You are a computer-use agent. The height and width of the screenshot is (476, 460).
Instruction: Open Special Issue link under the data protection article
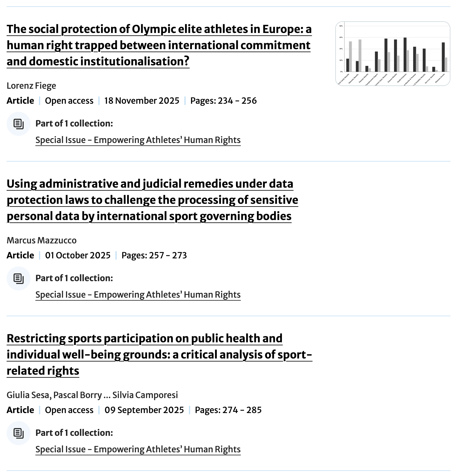(138, 295)
